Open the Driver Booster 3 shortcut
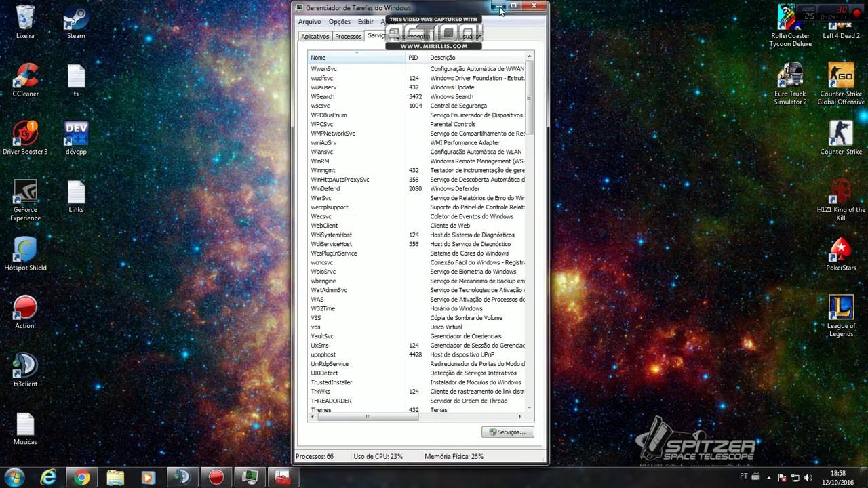868x488 pixels. (x=25, y=138)
